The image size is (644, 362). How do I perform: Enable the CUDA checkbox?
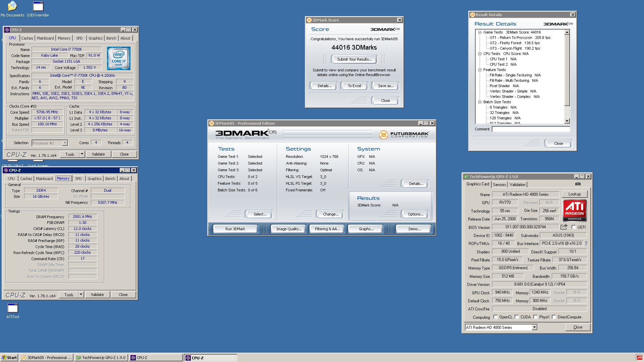click(517, 317)
